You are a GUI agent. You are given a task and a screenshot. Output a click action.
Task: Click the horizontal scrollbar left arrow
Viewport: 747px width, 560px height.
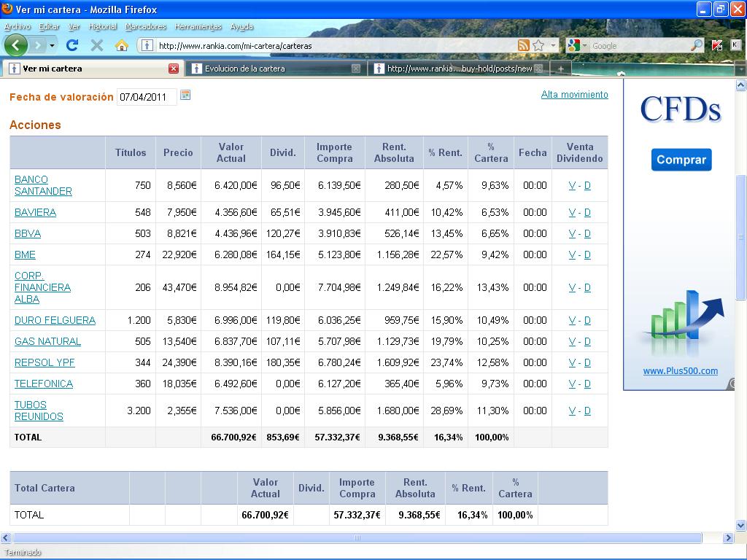pos(6,537)
